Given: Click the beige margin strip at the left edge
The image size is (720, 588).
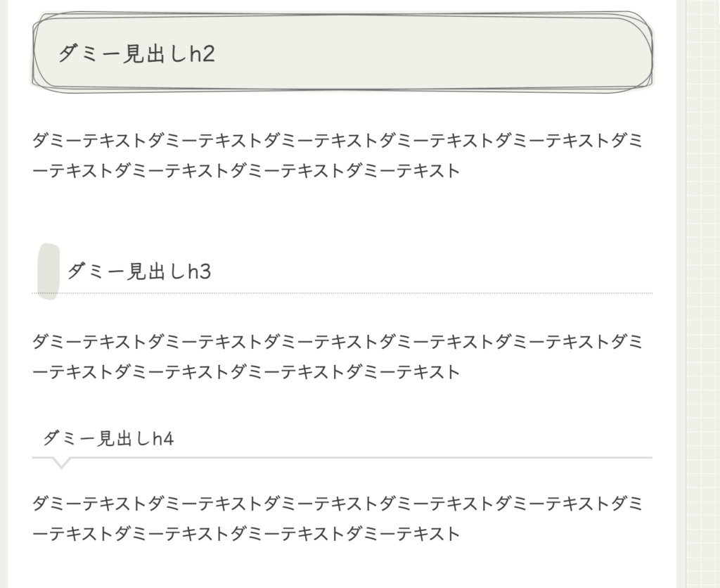Looking at the screenshot, I should 4,294.
